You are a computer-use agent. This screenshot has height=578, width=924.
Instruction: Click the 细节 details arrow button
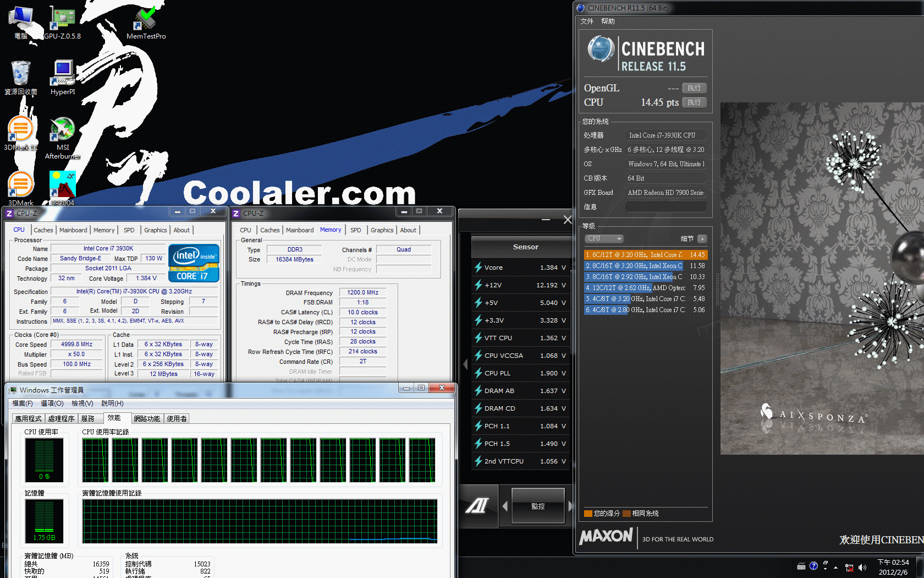702,239
